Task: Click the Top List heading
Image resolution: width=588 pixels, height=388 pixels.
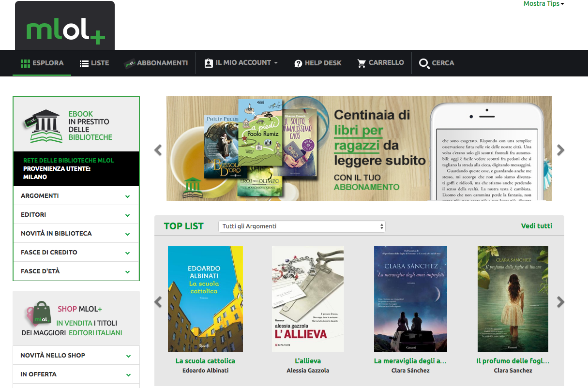Action: [x=184, y=226]
